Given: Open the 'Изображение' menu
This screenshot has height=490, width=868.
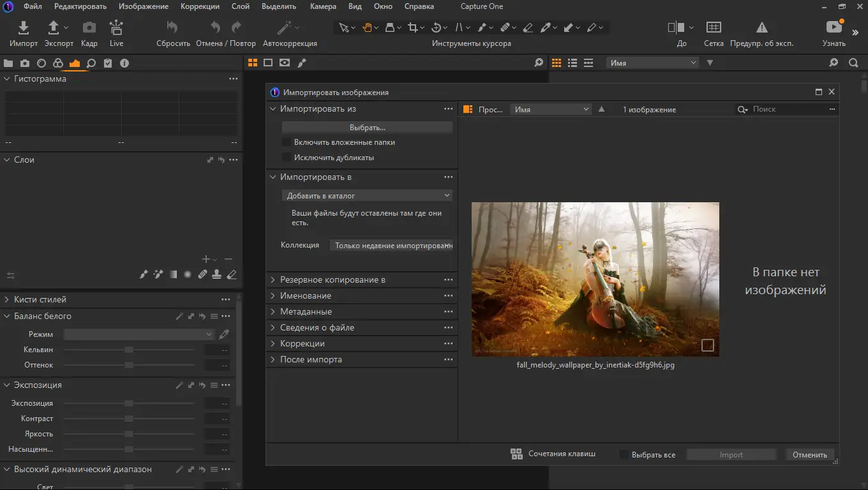Looking at the screenshot, I should coord(144,6).
